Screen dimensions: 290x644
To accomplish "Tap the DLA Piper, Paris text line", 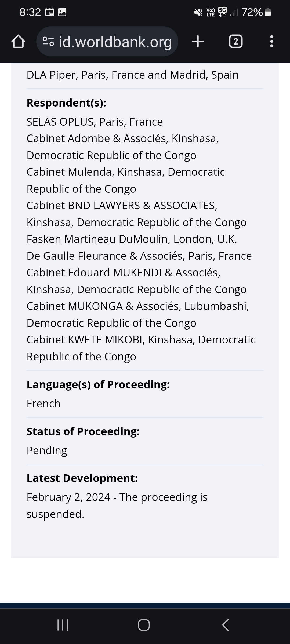I will coord(133,75).
